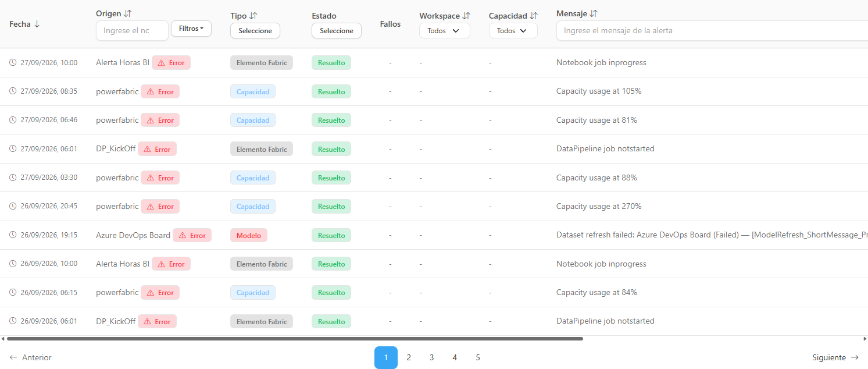The width and height of the screenshot is (868, 369).
Task: Sort using the Workspace column arrows
Action: click(466, 16)
